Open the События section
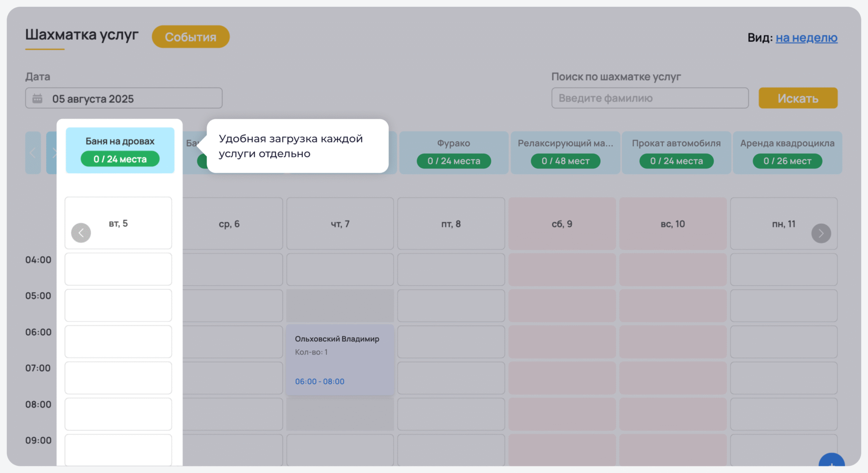Viewport: 868px width, 473px height. point(190,37)
